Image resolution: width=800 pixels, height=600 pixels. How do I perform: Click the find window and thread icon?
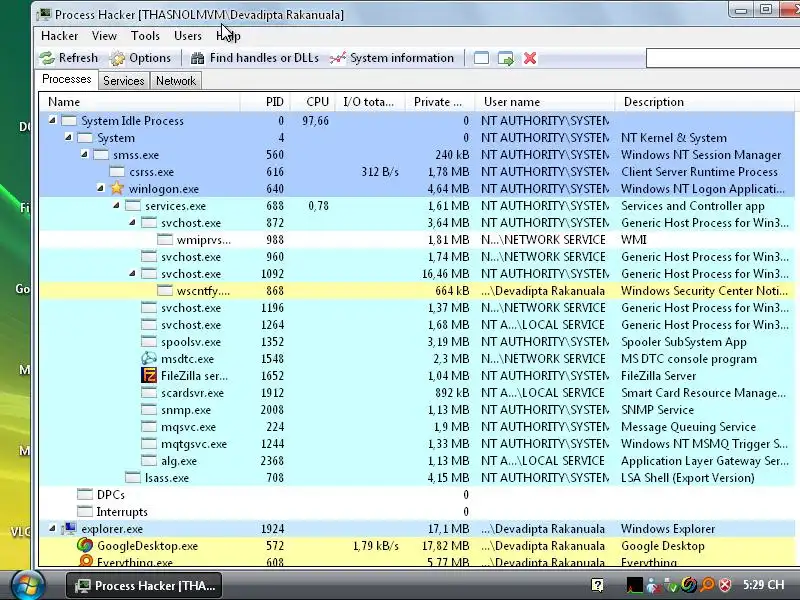click(506, 58)
